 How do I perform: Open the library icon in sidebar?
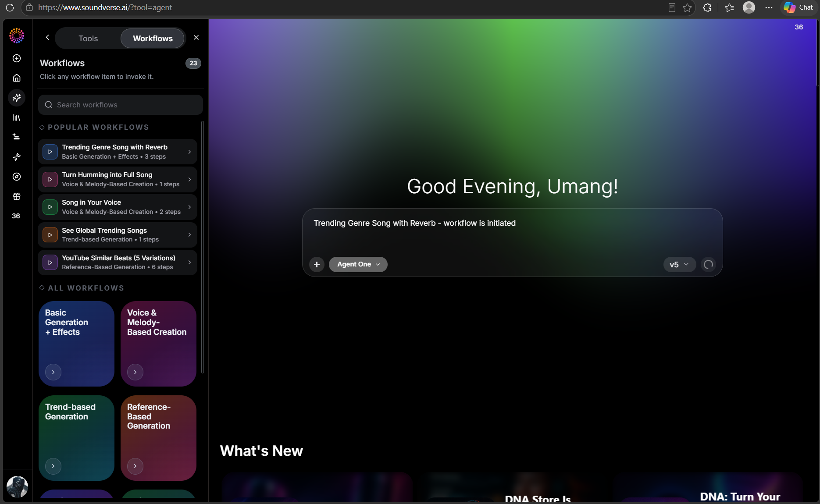click(17, 117)
